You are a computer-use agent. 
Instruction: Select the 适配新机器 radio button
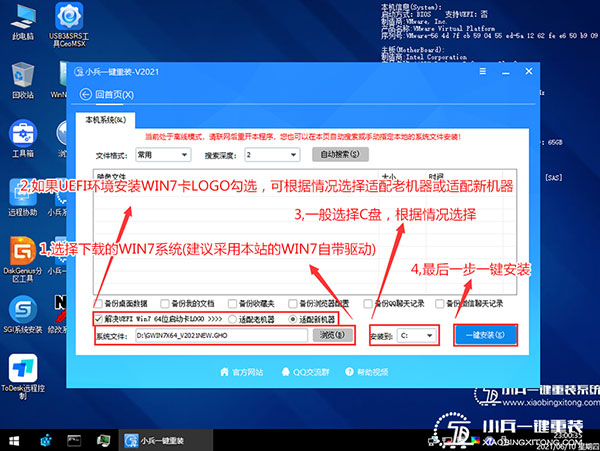point(293,319)
